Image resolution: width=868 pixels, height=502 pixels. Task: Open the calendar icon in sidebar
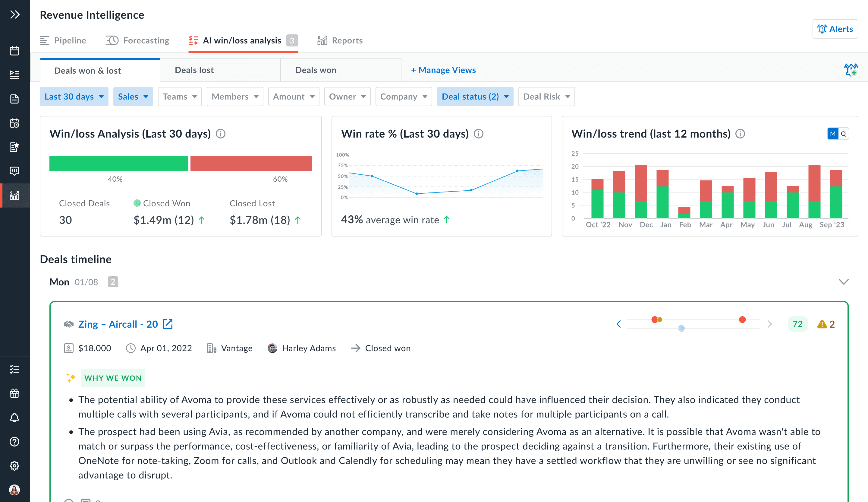click(x=14, y=51)
